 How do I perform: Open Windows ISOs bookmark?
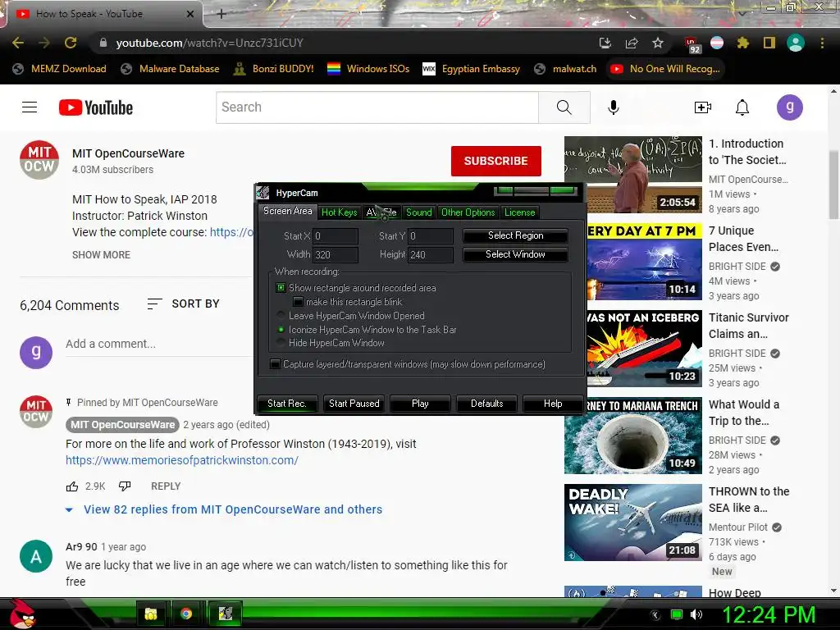click(368, 69)
